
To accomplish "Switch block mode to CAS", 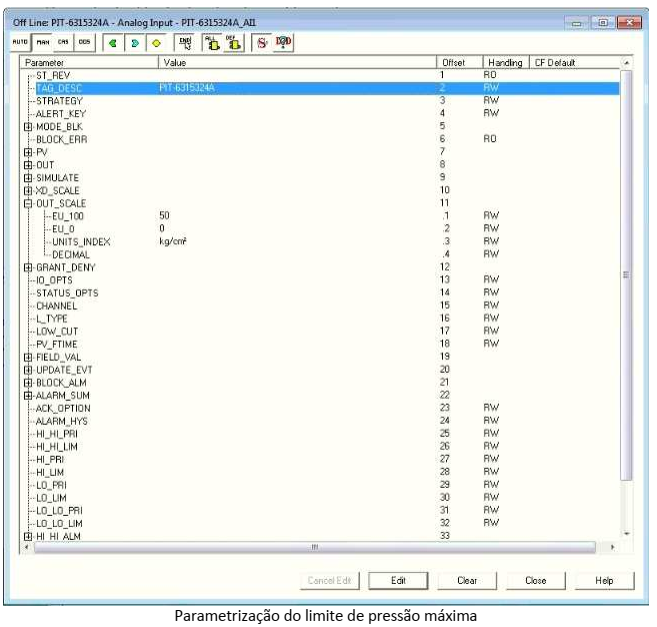I will tap(63, 42).
